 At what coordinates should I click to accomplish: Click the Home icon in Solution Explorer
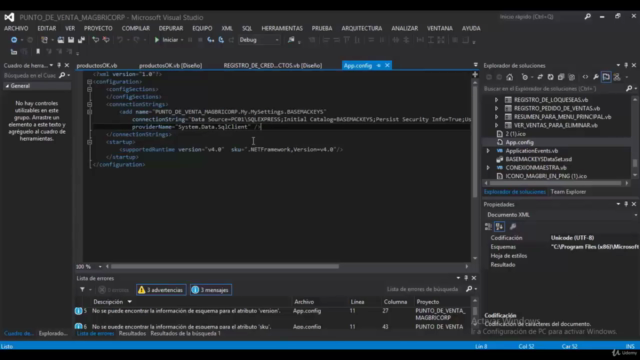click(x=509, y=77)
